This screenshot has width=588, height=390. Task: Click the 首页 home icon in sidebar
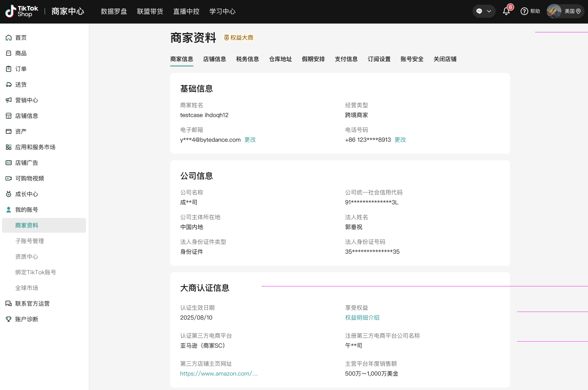coord(9,38)
